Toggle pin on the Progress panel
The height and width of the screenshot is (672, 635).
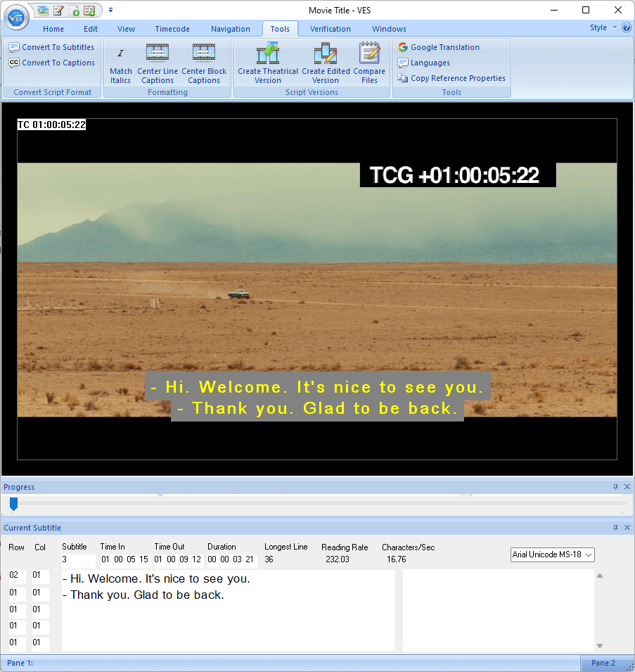click(x=615, y=487)
